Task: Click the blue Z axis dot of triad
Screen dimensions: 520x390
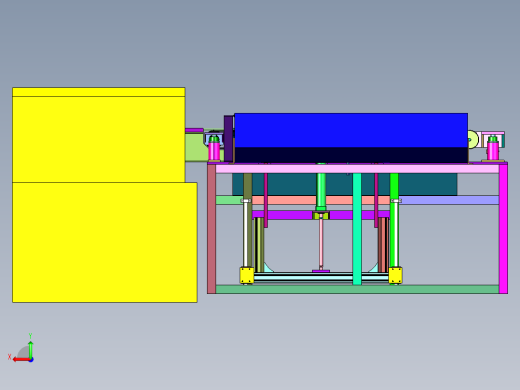Action: tap(31, 360)
